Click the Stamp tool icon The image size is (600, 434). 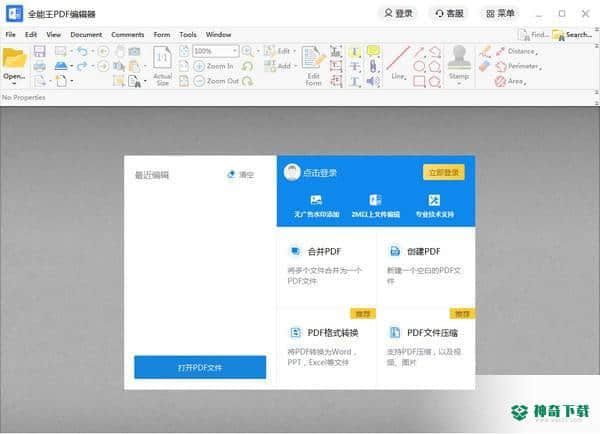(459, 57)
